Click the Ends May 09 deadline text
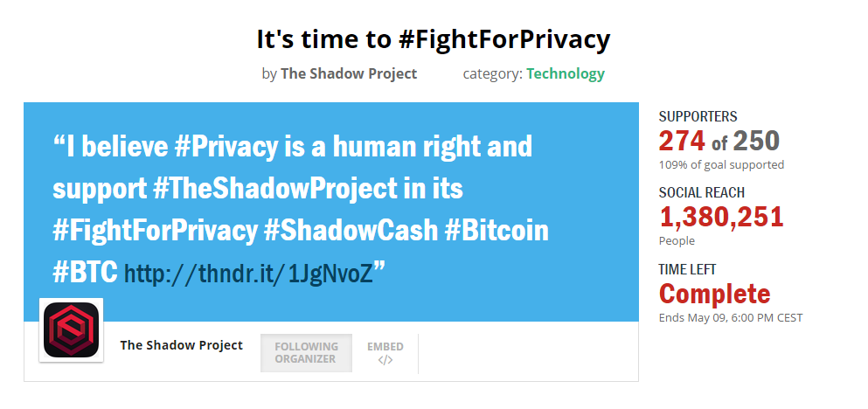This screenshot has width=868, height=409. [x=730, y=318]
